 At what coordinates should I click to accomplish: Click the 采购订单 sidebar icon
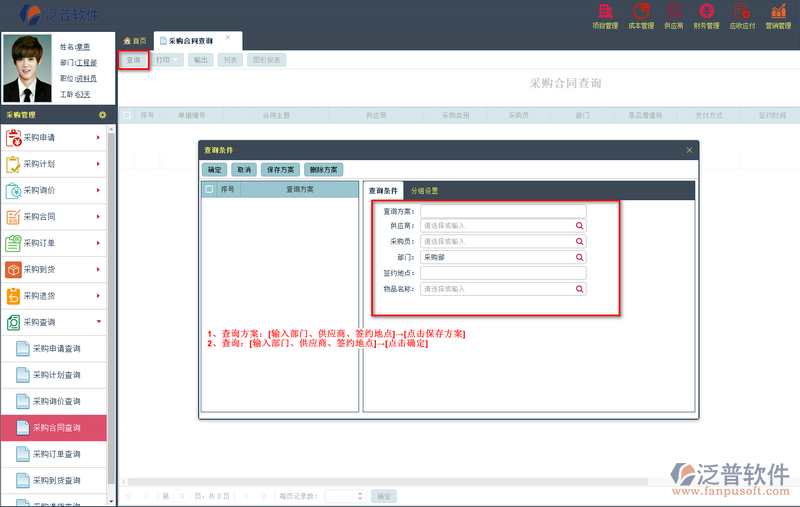[x=13, y=243]
